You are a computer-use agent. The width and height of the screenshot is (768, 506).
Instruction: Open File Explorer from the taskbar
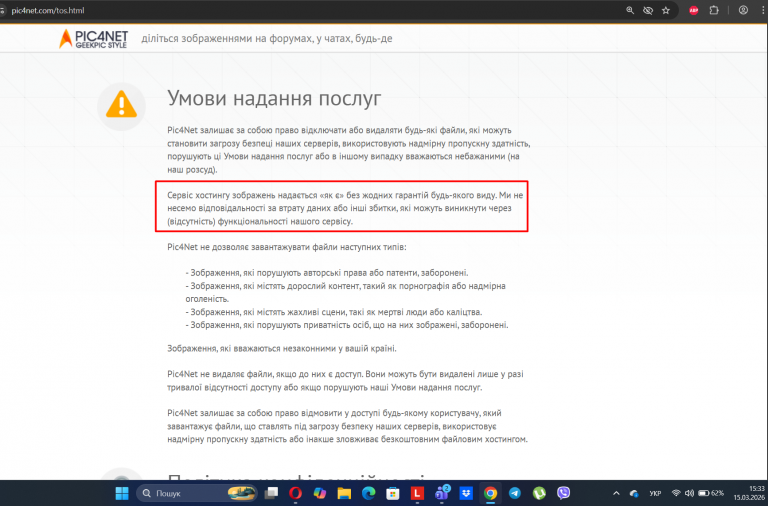pyautogui.click(x=344, y=493)
